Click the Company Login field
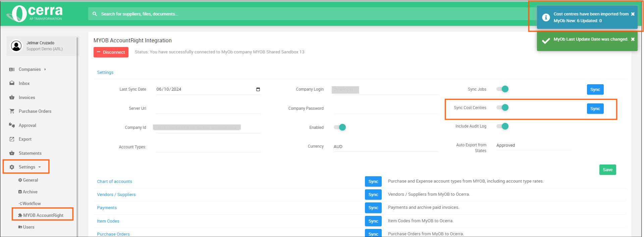Screen dimensions: 644x237 pos(386,90)
